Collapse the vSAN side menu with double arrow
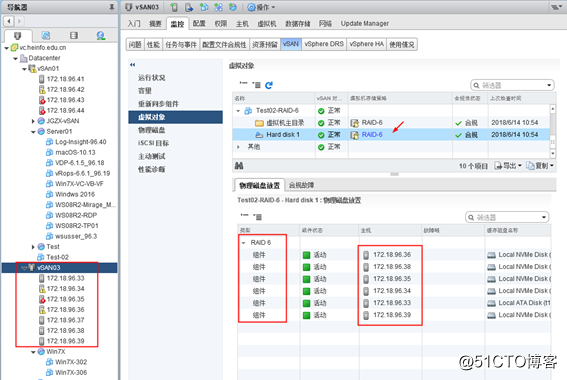 pyautogui.click(x=132, y=65)
